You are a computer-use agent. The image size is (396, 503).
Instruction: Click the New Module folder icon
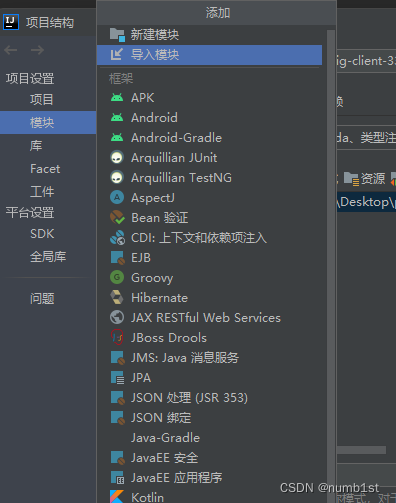pos(117,35)
